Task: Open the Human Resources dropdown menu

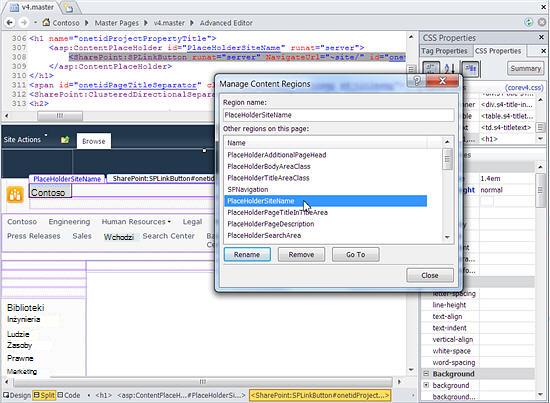Action: [x=136, y=222]
